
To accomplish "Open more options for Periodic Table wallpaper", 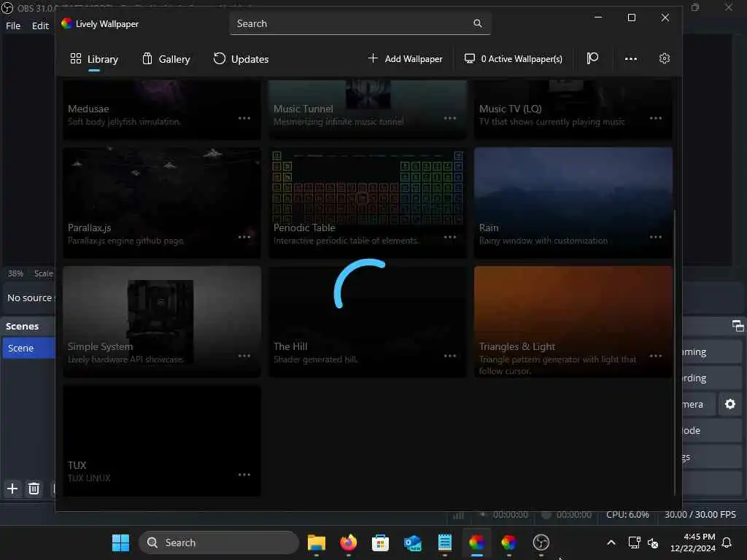I will 450,237.
